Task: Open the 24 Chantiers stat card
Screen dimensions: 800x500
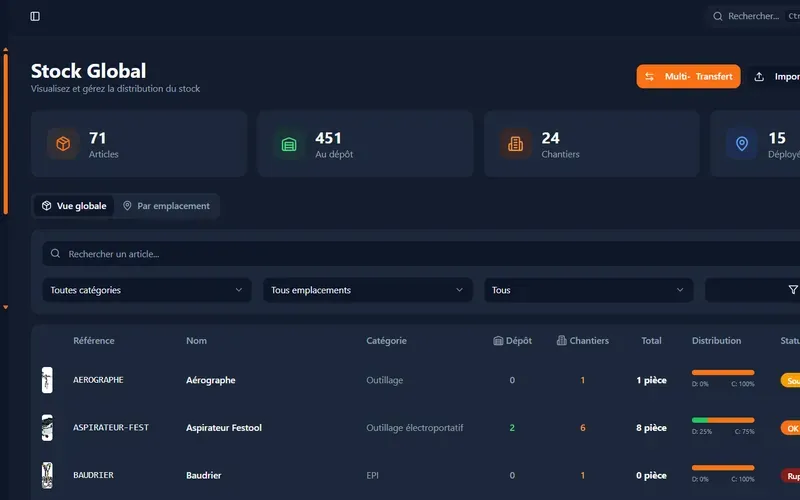Action: (x=591, y=144)
